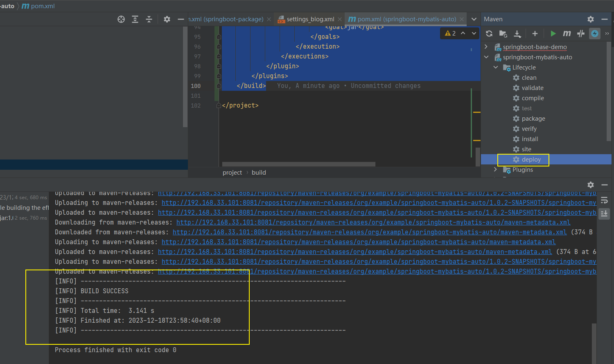Open Maven panel settings gear

tap(591, 19)
